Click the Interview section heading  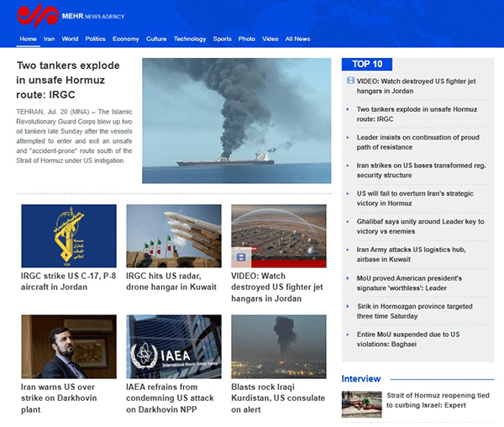point(361,379)
